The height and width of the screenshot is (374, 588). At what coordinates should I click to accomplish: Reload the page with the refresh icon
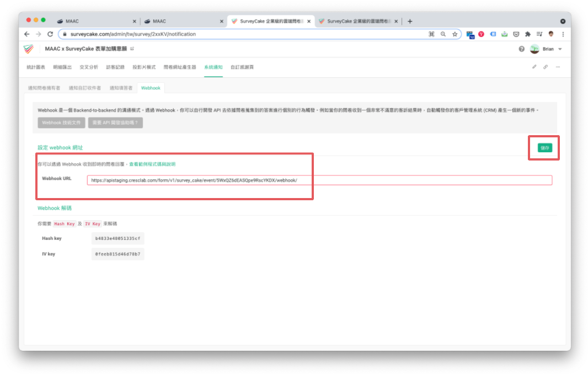click(50, 34)
